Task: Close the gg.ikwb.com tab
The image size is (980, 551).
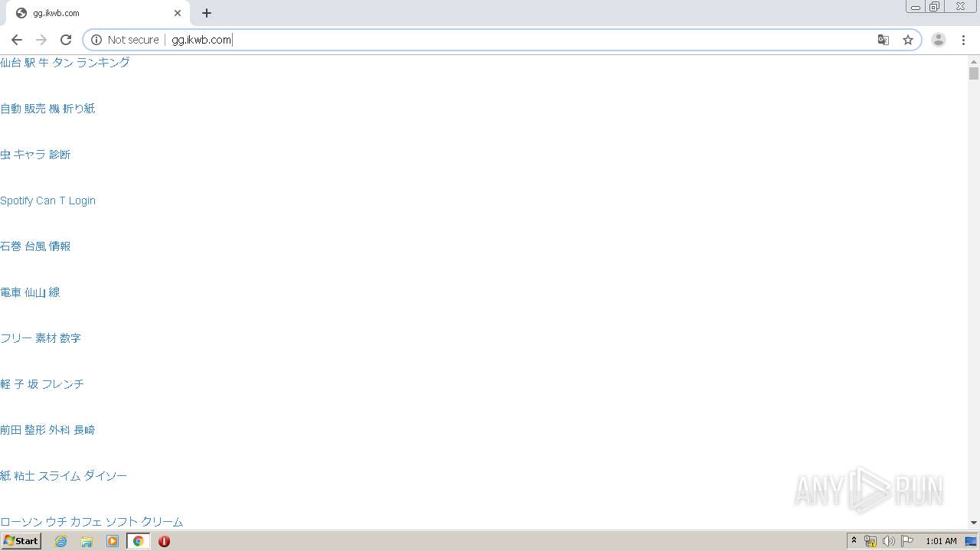Action: [178, 13]
